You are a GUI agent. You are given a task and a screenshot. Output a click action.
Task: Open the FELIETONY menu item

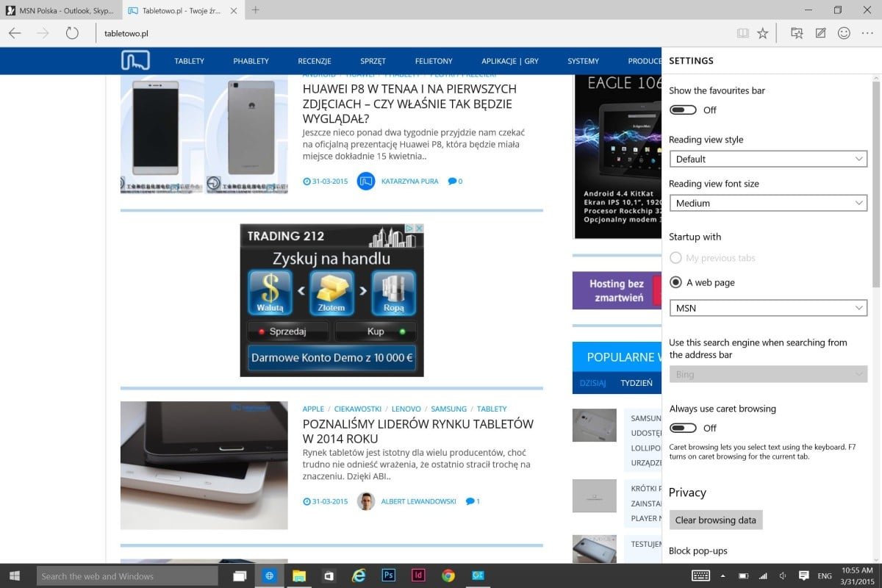[x=434, y=61]
